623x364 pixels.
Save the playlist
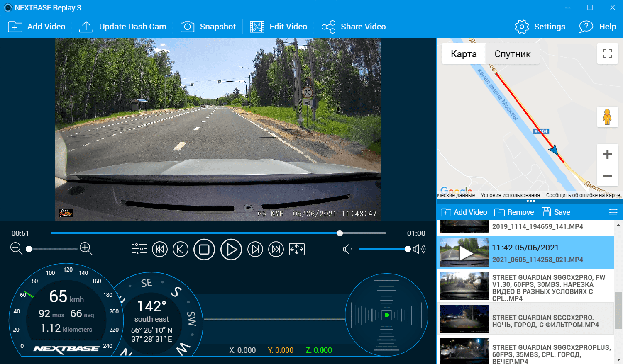tap(556, 212)
